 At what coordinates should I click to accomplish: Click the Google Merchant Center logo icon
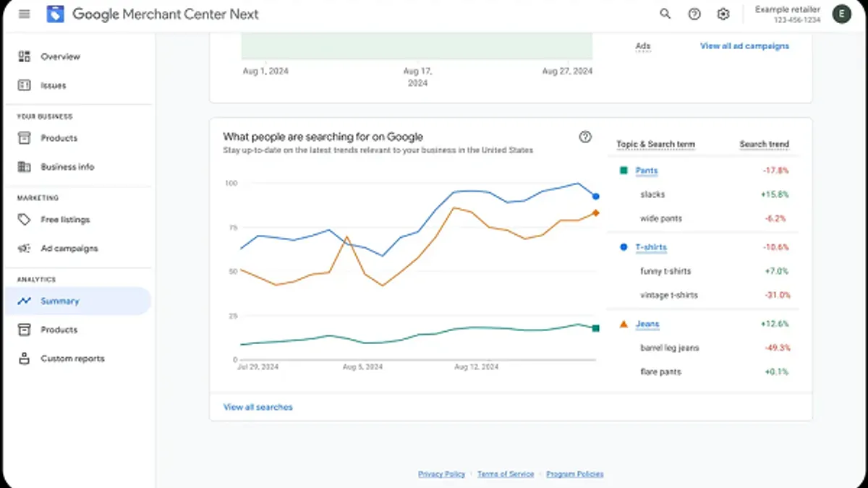coord(56,14)
